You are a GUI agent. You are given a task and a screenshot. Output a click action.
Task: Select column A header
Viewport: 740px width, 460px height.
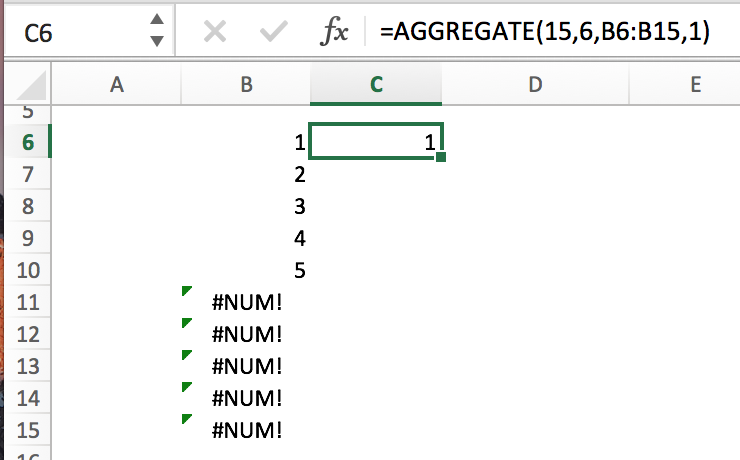[x=117, y=86]
